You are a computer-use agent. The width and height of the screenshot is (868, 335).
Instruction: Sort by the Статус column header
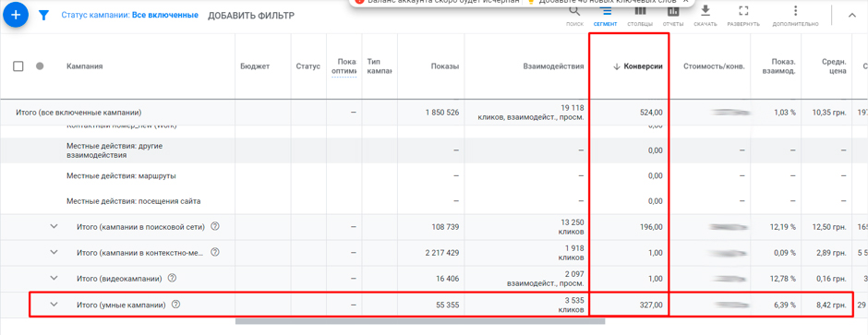[307, 66]
